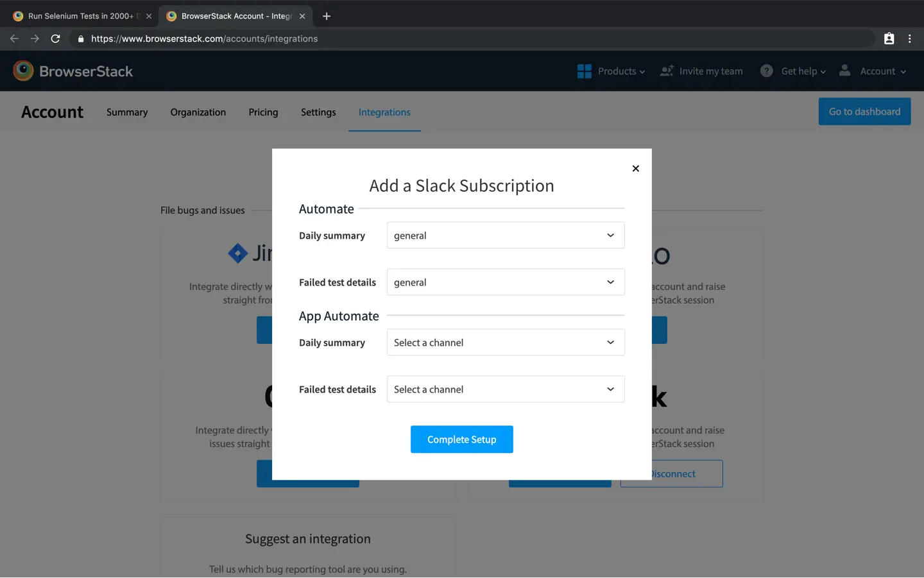Close the Slack Subscription modal

pos(635,169)
